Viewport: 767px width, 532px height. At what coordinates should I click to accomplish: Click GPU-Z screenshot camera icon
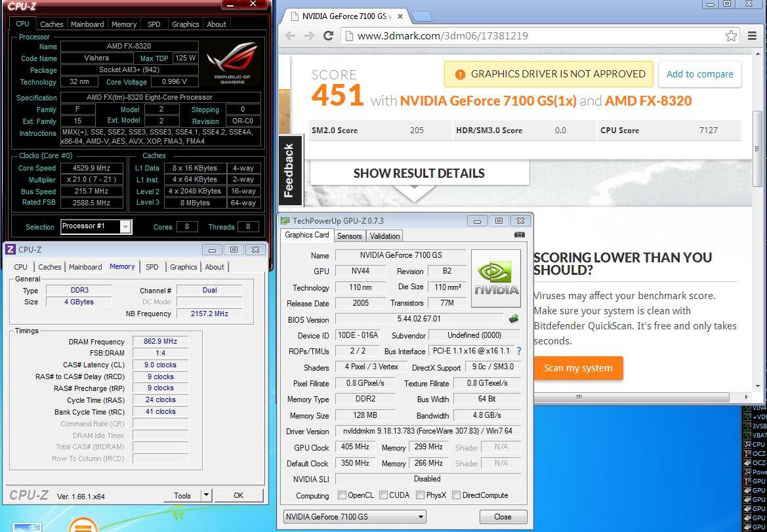[x=520, y=235]
